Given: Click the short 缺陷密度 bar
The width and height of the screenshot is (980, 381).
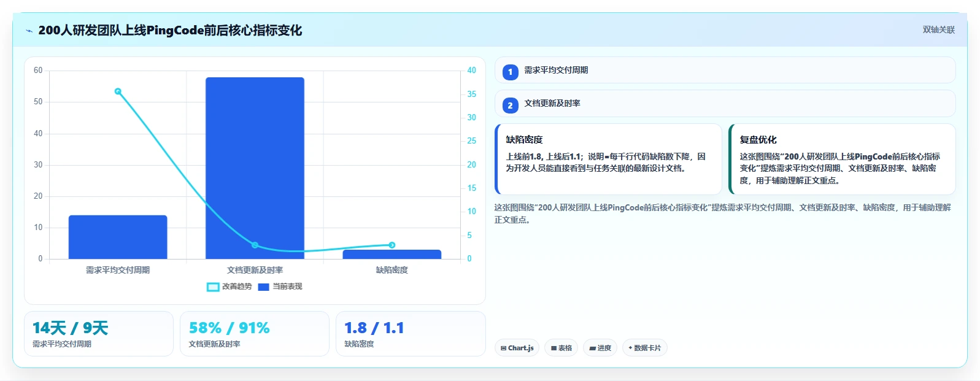Looking at the screenshot, I should pyautogui.click(x=392, y=254).
